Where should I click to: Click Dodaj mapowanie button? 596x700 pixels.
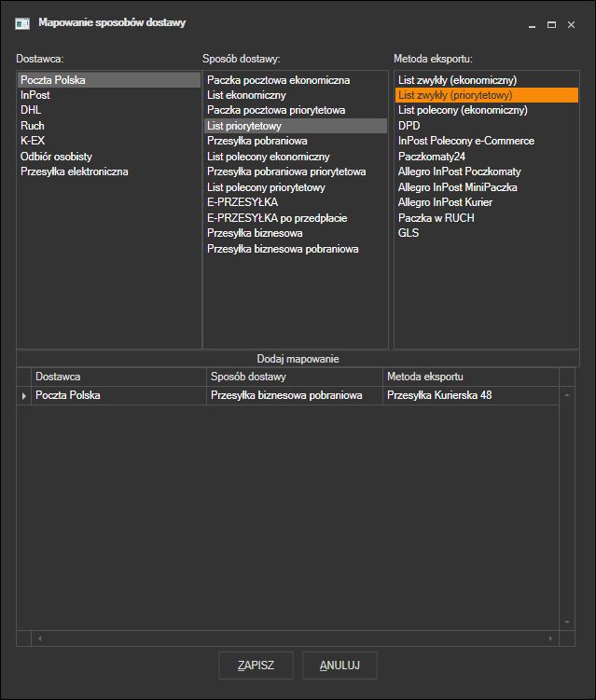click(x=298, y=359)
